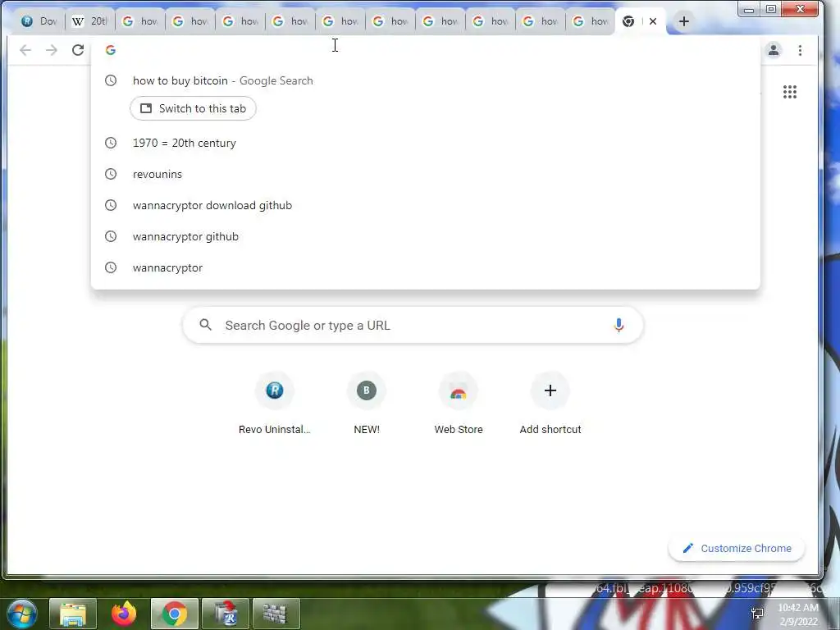Open the Windows Start button
Viewport: 840px width, 630px height.
tap(22, 614)
